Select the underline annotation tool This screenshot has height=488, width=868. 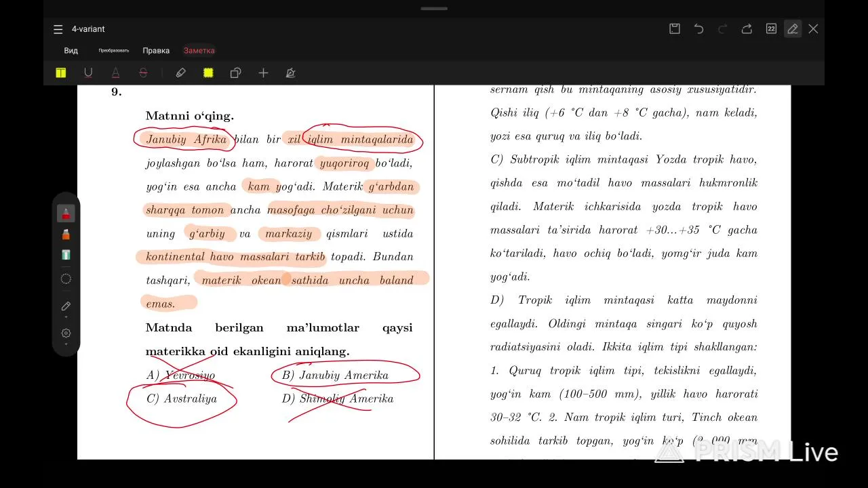coord(88,73)
